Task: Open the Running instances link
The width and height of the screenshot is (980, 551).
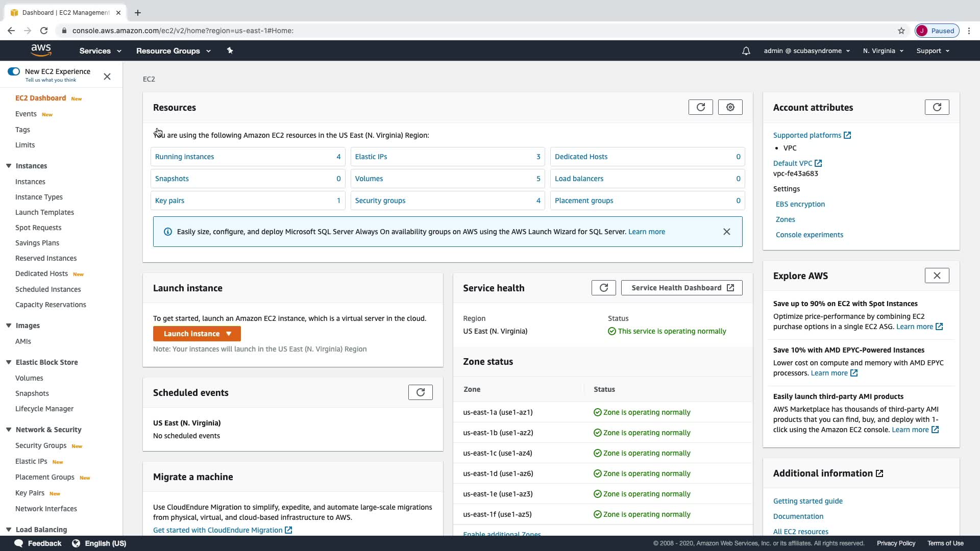Action: [184, 157]
